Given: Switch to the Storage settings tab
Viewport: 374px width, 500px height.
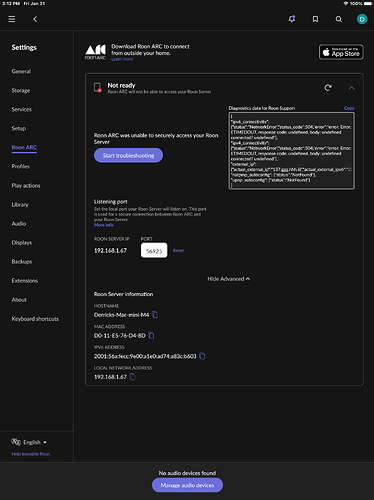Looking at the screenshot, I should coord(21,90).
